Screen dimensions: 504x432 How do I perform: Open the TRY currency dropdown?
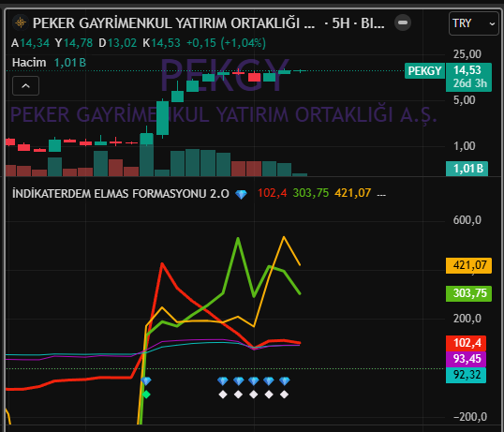(x=473, y=23)
